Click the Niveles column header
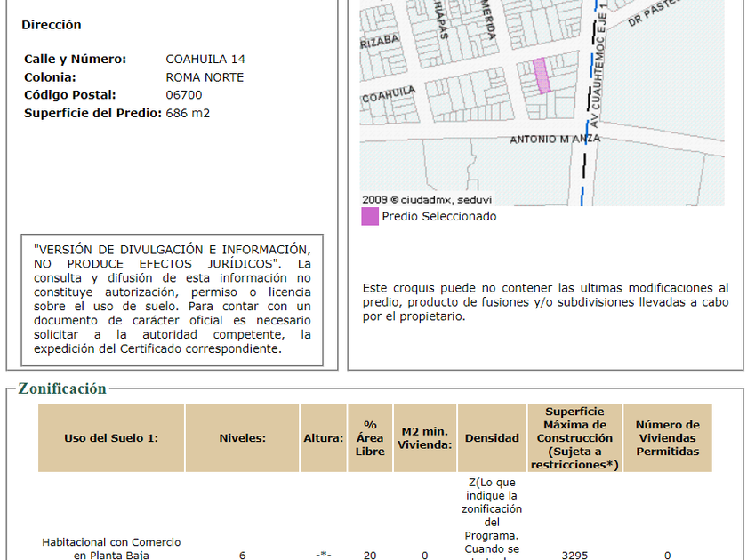Viewport: 747px width, 560px height. [x=242, y=437]
